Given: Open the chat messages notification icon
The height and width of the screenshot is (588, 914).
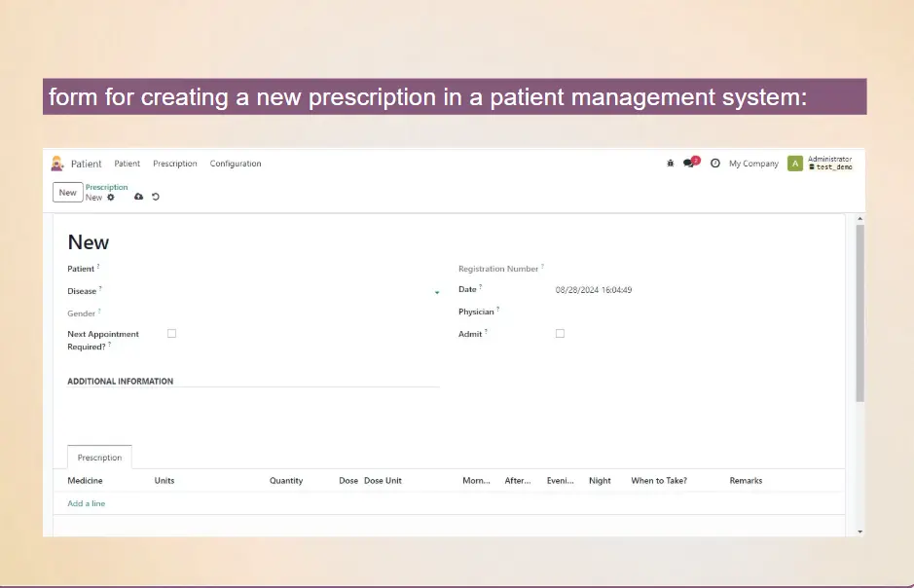Looking at the screenshot, I should [x=689, y=164].
